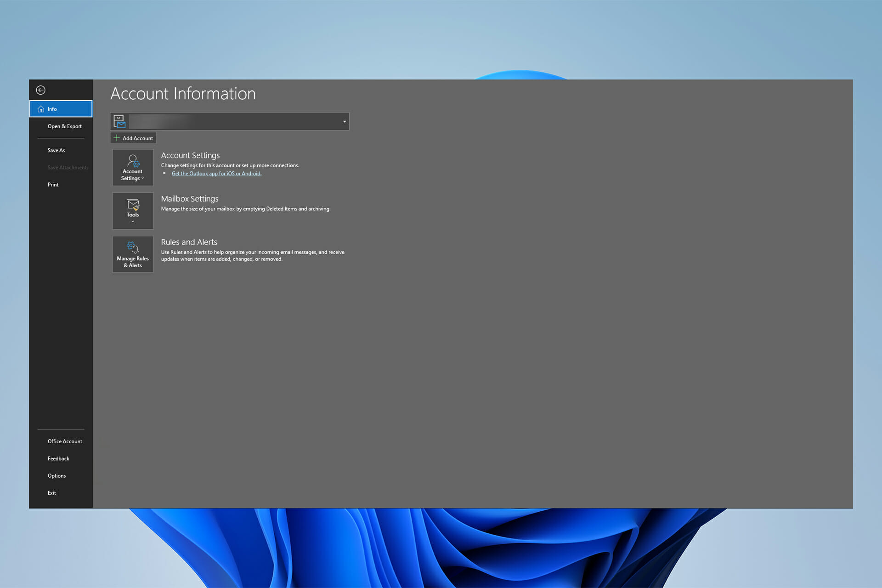Click the Mailbox Settings heading text

pos(190,198)
